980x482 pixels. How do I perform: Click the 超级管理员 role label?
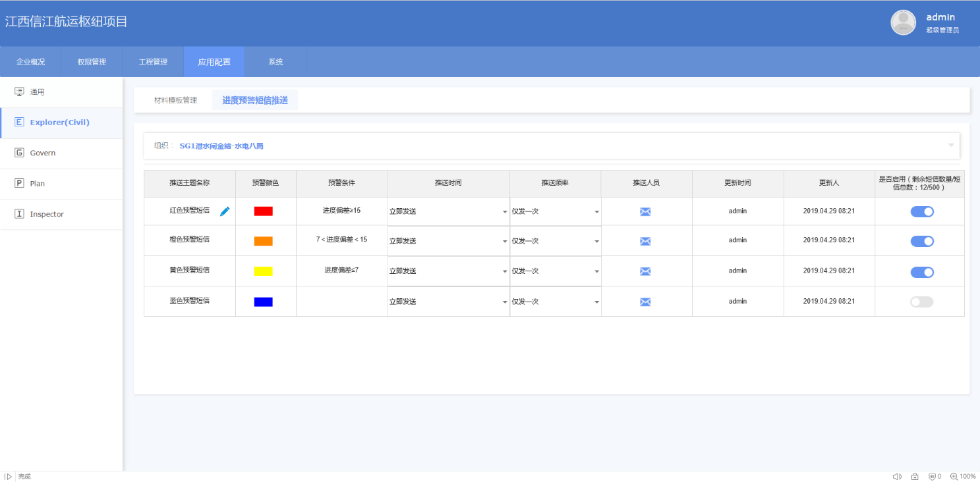click(942, 30)
